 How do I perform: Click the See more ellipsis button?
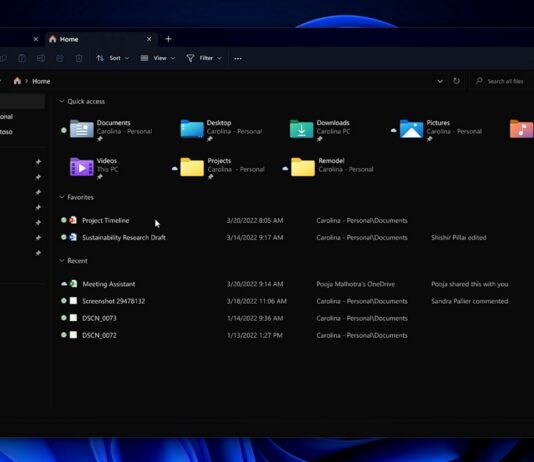pyautogui.click(x=238, y=59)
